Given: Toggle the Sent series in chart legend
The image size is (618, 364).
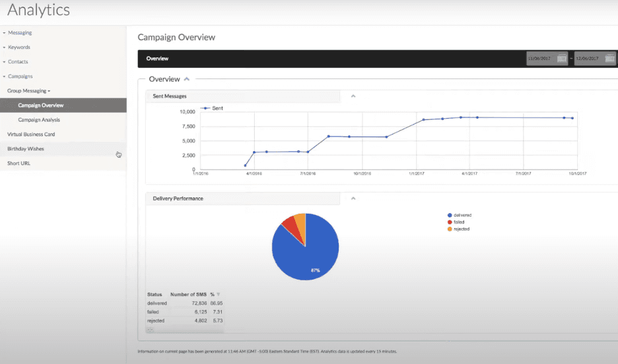Looking at the screenshot, I should click(x=212, y=108).
